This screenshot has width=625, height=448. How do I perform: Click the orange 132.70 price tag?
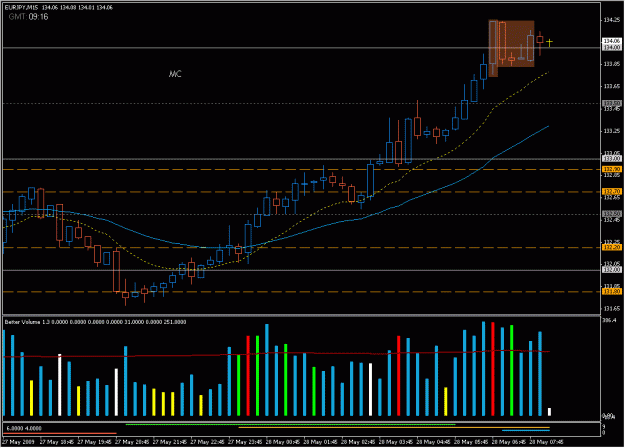pos(611,192)
